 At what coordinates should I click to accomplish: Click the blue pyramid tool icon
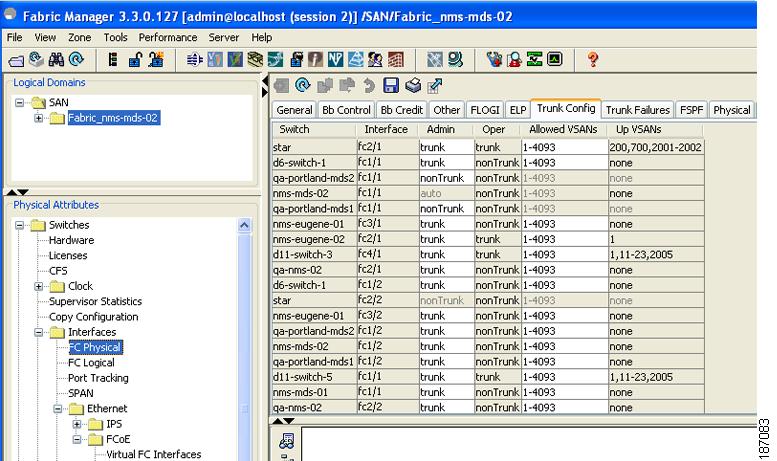click(x=355, y=59)
